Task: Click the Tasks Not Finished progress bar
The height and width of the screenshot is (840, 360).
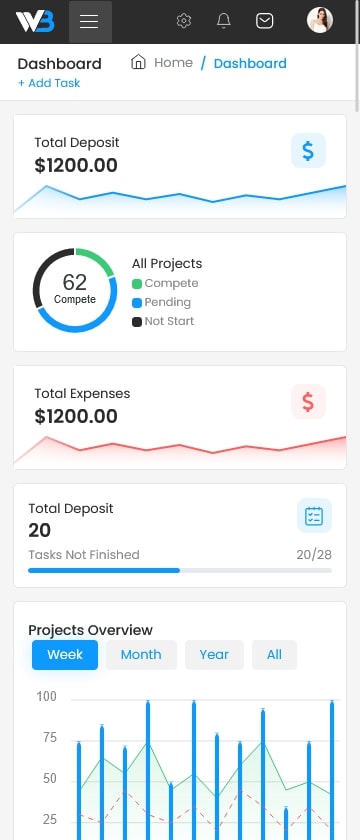Action: click(x=180, y=571)
